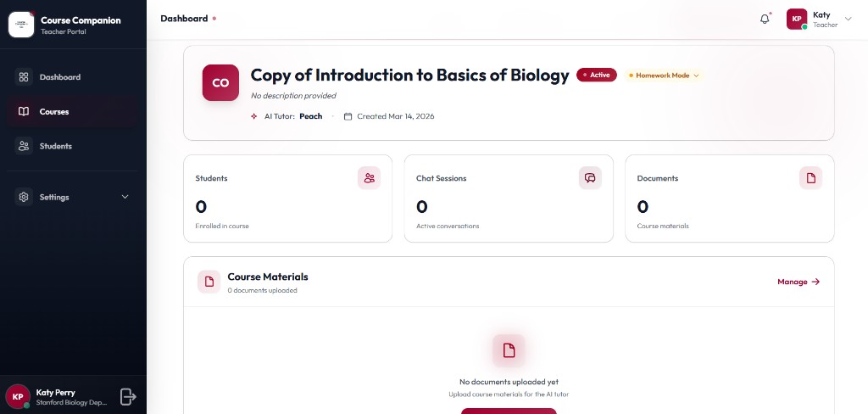Click the Documents card file icon
Viewport: 868px width, 414px height.
(811, 178)
